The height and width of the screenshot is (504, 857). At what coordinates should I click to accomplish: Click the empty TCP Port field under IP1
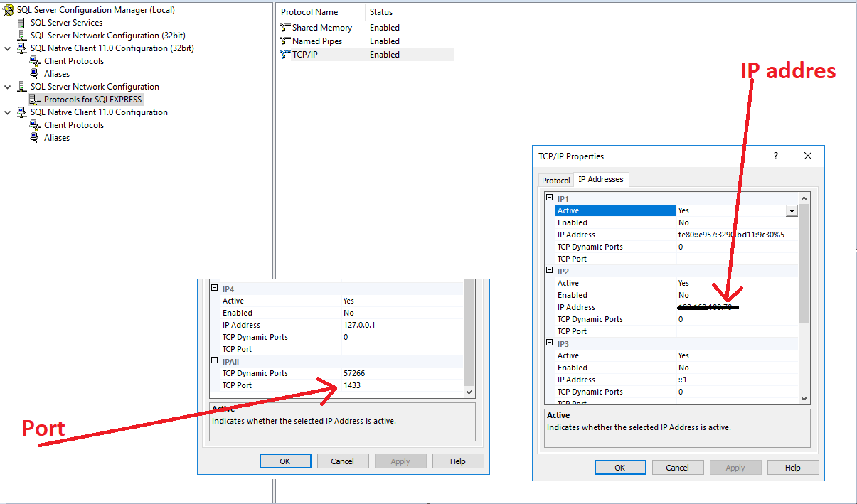738,259
